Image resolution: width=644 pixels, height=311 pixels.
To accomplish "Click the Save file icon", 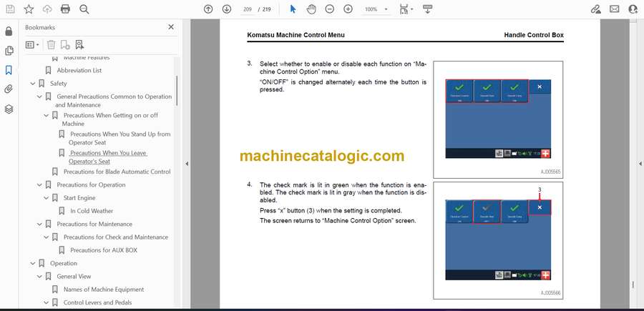I will [x=10, y=9].
